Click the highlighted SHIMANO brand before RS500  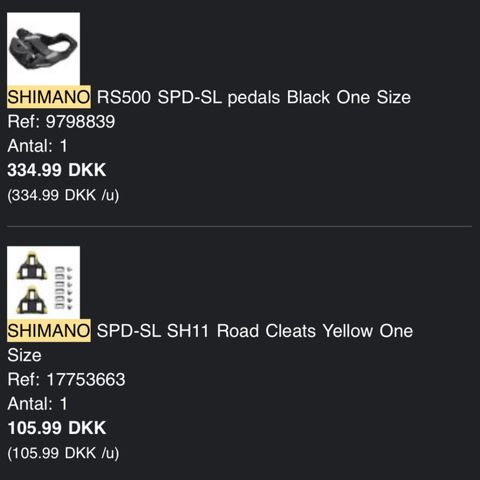click(x=49, y=97)
